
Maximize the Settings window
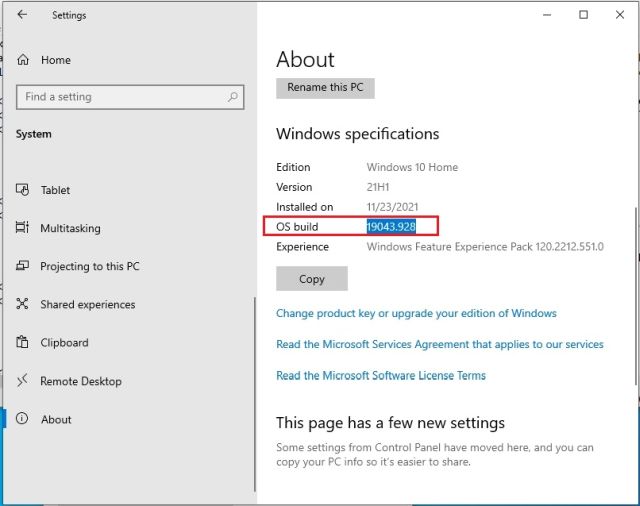click(x=584, y=15)
